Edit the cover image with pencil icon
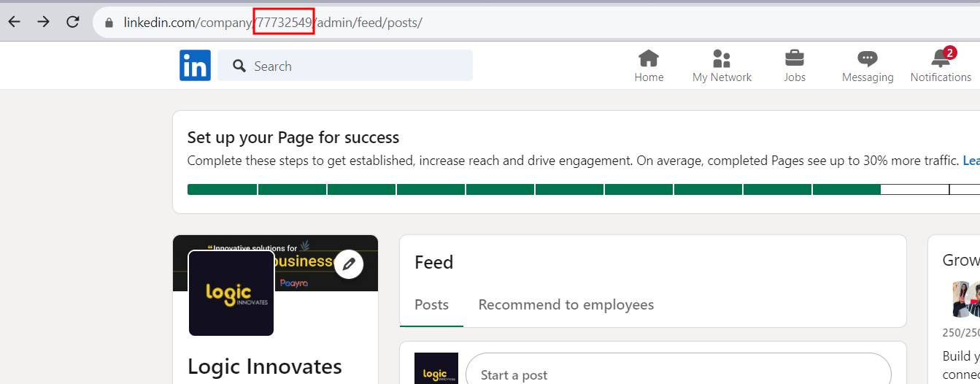The image size is (980, 384). pos(349,264)
